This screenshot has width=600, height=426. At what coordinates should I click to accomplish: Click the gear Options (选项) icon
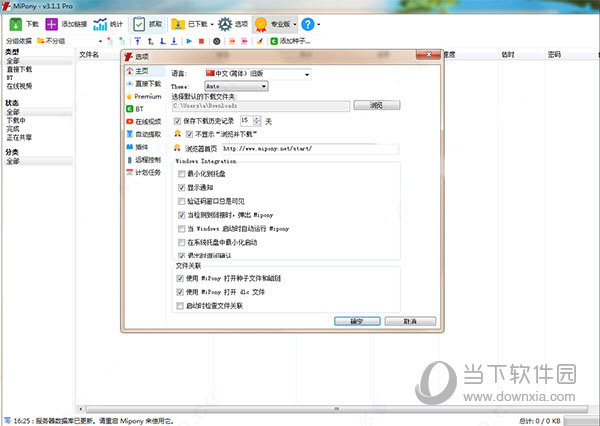[225, 24]
